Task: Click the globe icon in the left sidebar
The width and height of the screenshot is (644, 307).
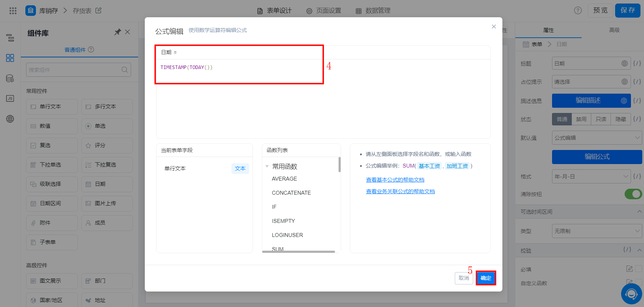Action: click(10, 119)
